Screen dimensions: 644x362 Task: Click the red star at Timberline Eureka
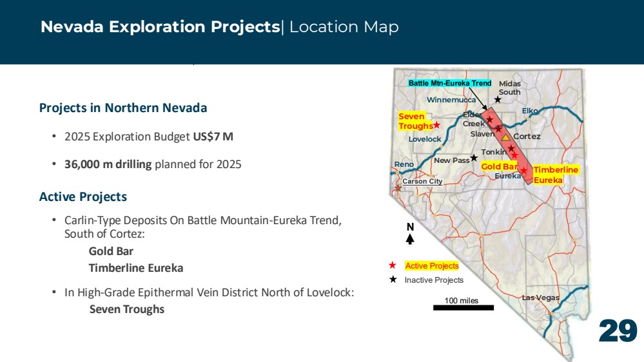(x=523, y=170)
